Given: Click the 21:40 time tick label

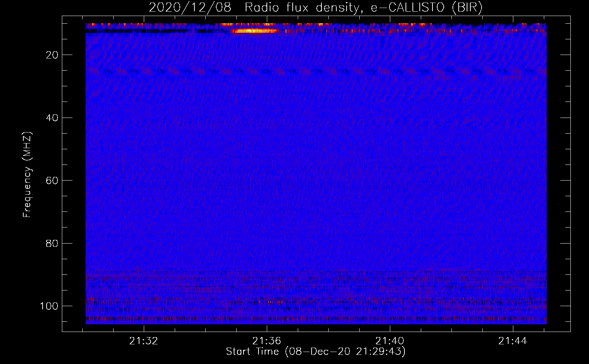Looking at the screenshot, I should click(390, 341).
